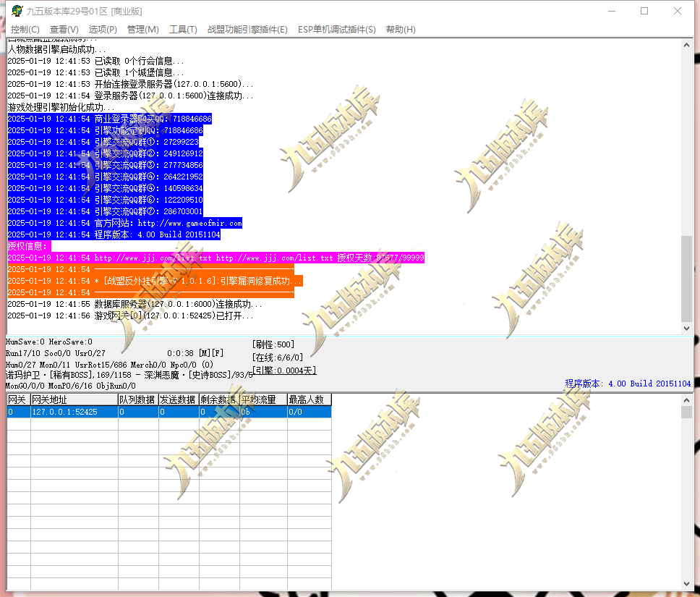Open the ESP单机调试插件(S) menu
This screenshot has height=597, width=700.
coord(336,30)
